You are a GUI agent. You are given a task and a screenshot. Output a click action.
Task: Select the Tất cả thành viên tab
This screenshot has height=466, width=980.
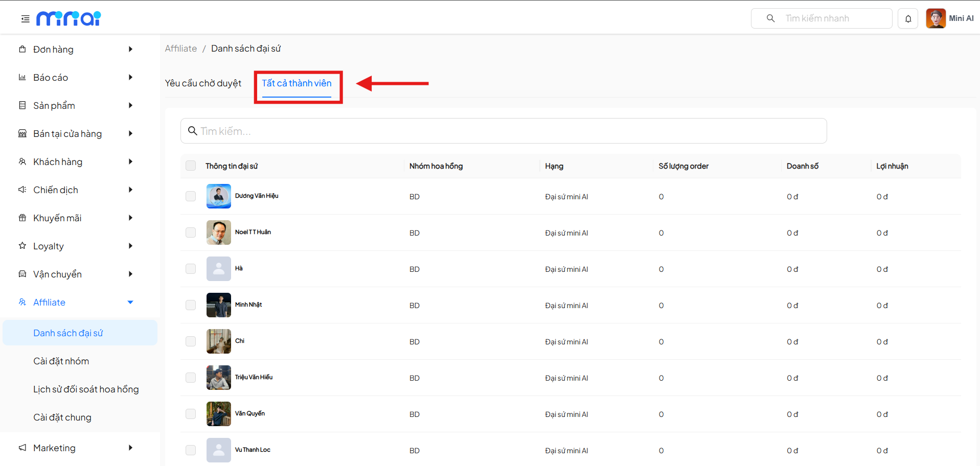click(x=297, y=83)
